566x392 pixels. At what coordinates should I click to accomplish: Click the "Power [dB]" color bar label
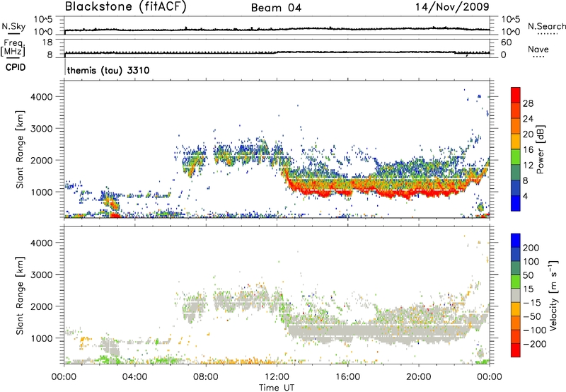coord(540,149)
